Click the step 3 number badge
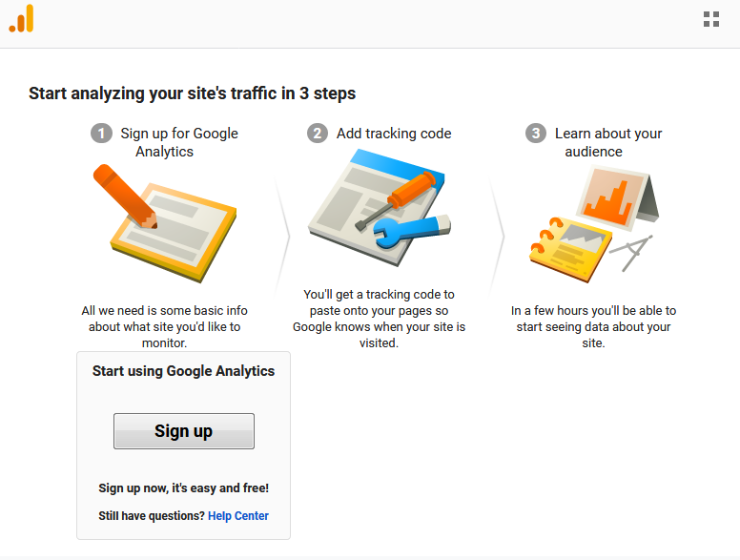740x560 pixels. pyautogui.click(x=536, y=134)
